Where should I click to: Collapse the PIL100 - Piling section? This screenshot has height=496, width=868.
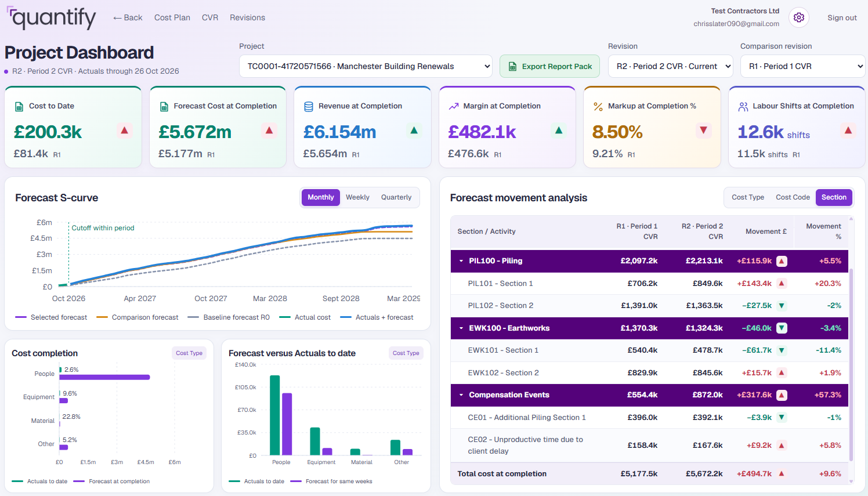pyautogui.click(x=461, y=261)
